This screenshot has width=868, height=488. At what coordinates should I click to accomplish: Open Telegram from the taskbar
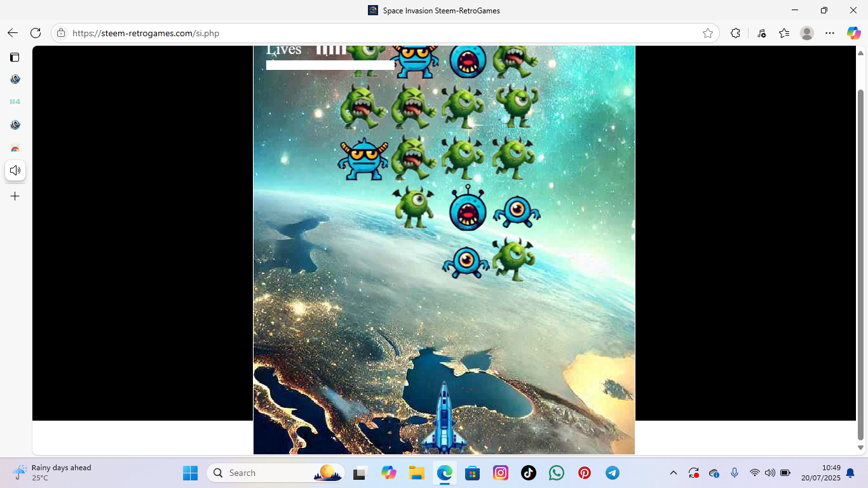click(x=613, y=473)
